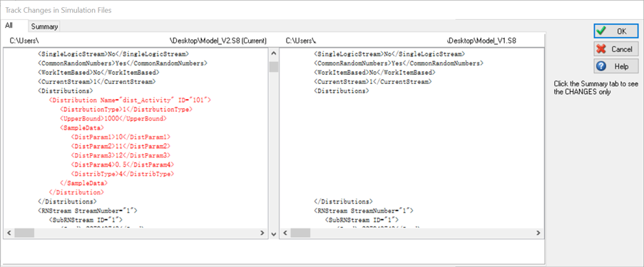Click the red closing </SampleData> line
This screenshot has height=267, width=644.
tap(83, 183)
